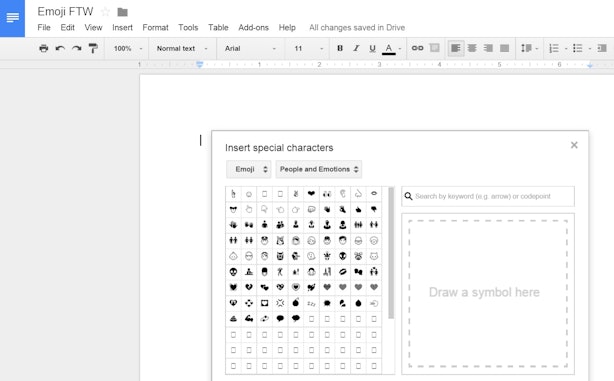The height and width of the screenshot is (381, 614).
Task: Expand the numbered list options arrow
Action: (x=566, y=49)
